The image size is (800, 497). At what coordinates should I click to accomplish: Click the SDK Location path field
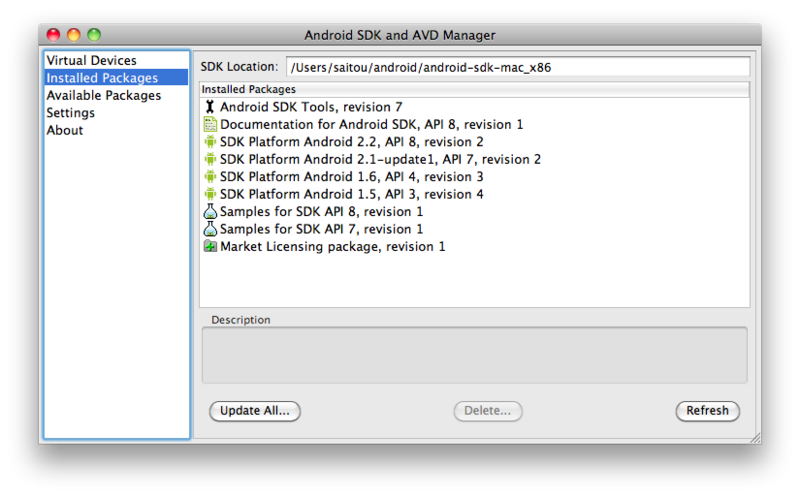click(x=518, y=67)
